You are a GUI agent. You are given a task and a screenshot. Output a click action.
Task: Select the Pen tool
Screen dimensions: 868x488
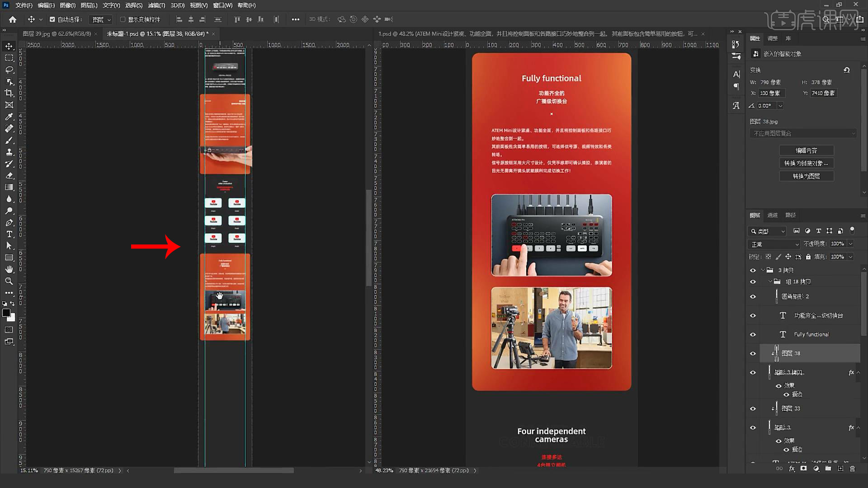9,222
